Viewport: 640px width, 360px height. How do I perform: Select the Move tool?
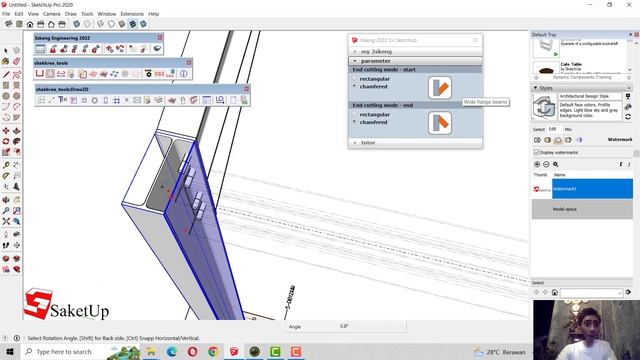(x=6, y=131)
